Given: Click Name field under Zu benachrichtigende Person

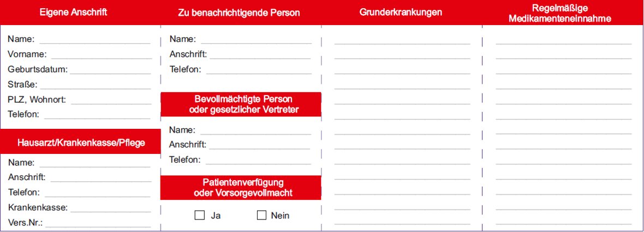Looking at the screenshot, I should (257, 39).
